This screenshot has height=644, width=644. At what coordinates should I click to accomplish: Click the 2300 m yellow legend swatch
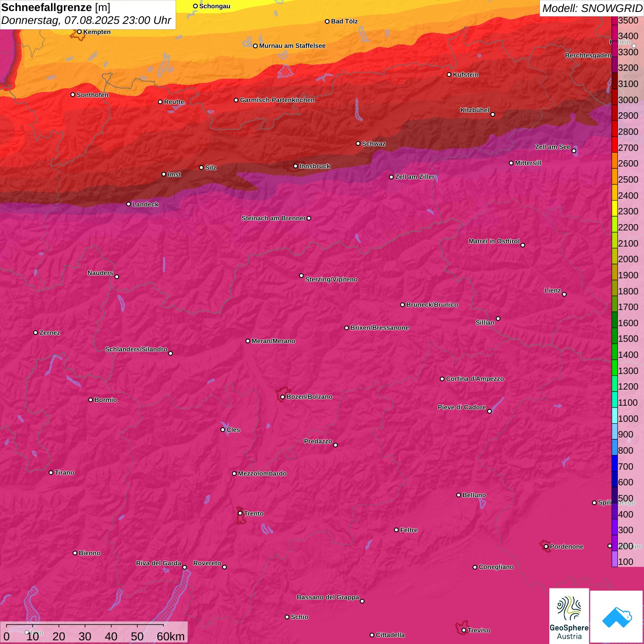coord(615,208)
